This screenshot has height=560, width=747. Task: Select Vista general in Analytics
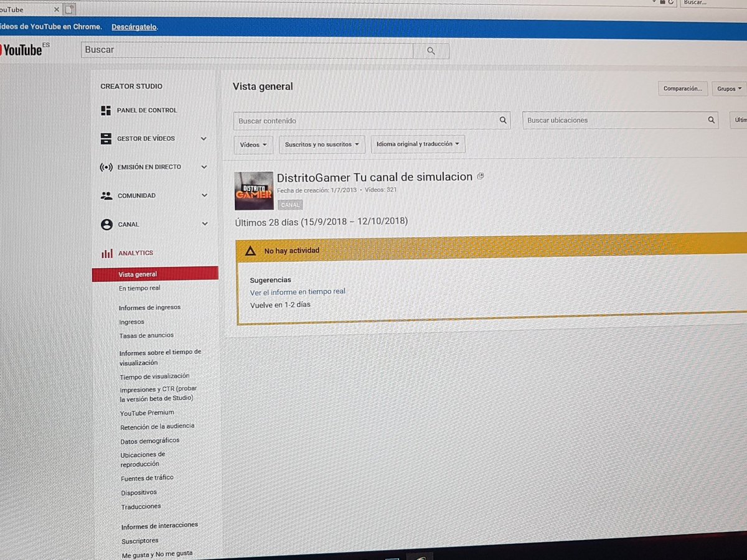coord(155,274)
